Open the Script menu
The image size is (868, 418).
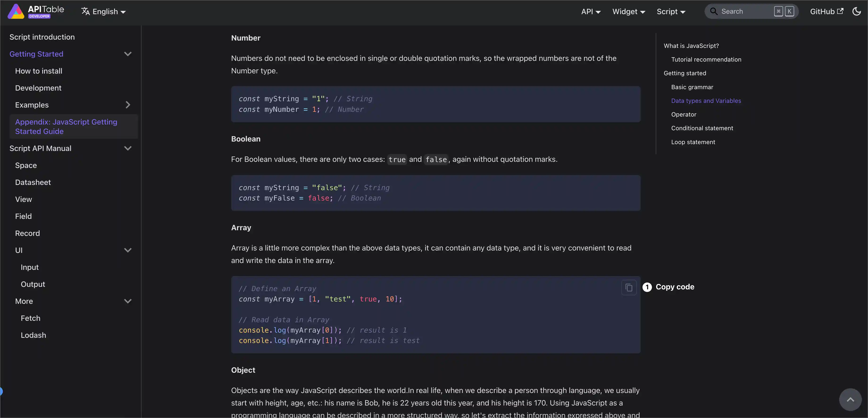[671, 11]
